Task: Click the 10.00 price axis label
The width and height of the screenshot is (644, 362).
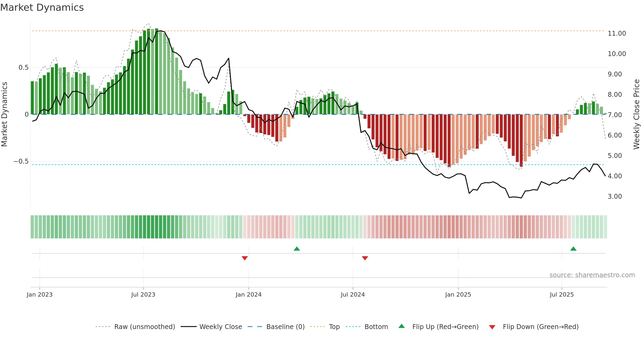Action: (x=617, y=54)
